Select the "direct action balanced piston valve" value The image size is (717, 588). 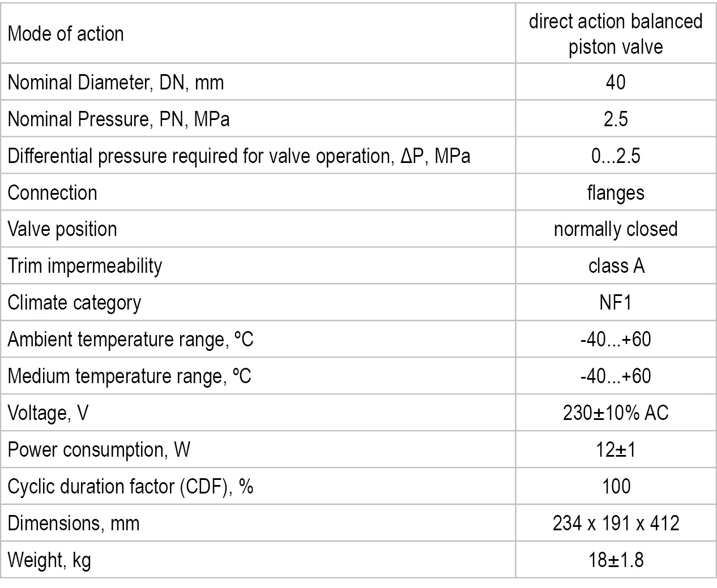pyautogui.click(x=616, y=34)
